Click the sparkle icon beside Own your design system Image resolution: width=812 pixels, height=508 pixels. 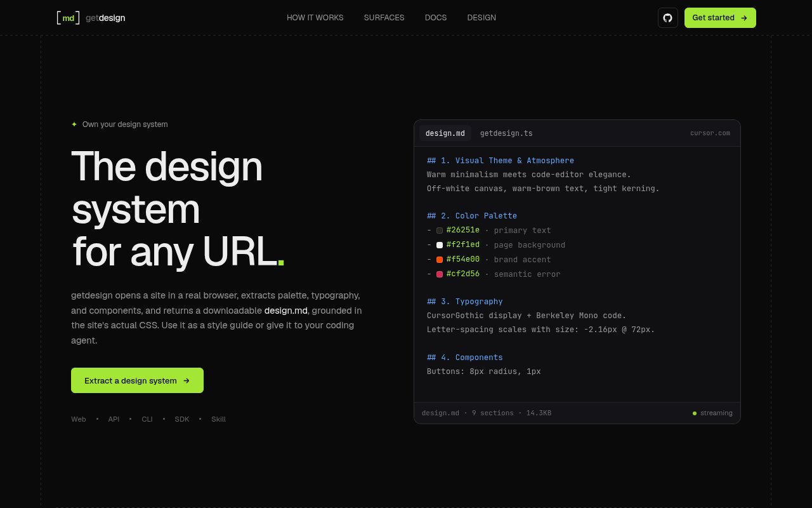[x=74, y=124]
